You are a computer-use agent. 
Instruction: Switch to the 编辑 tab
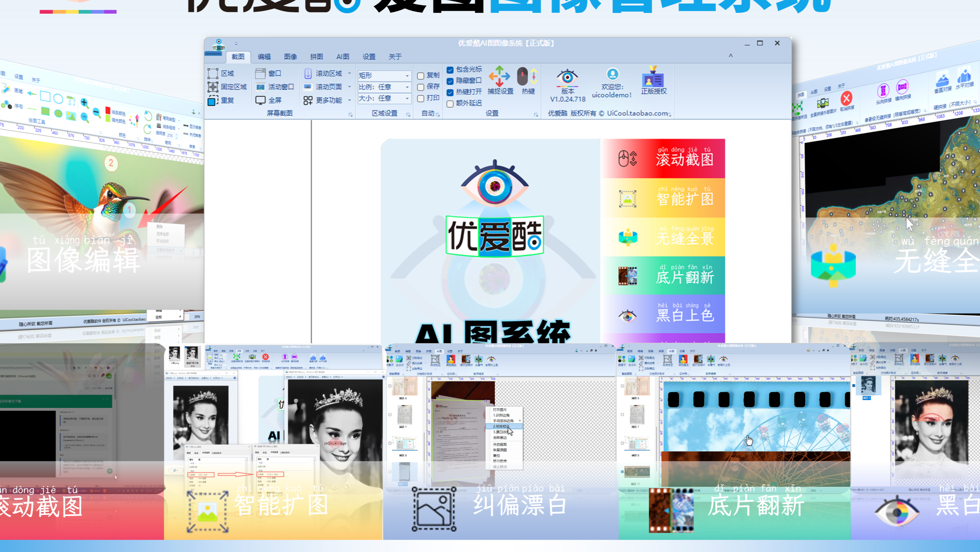pos(264,57)
